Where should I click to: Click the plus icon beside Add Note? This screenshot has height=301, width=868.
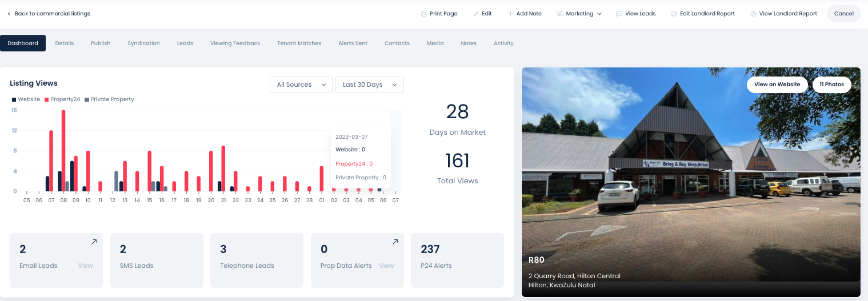[510, 14]
